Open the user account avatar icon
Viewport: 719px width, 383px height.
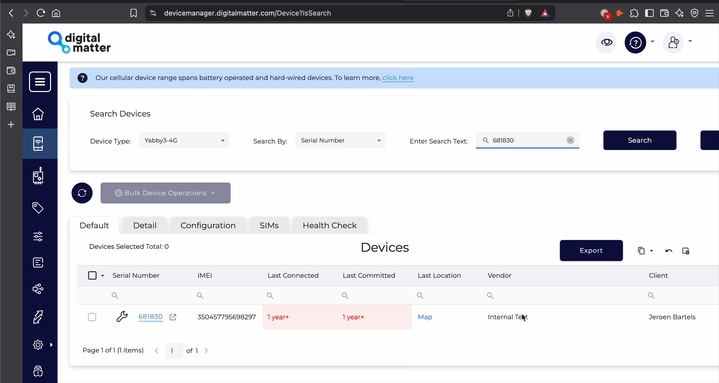tap(673, 43)
